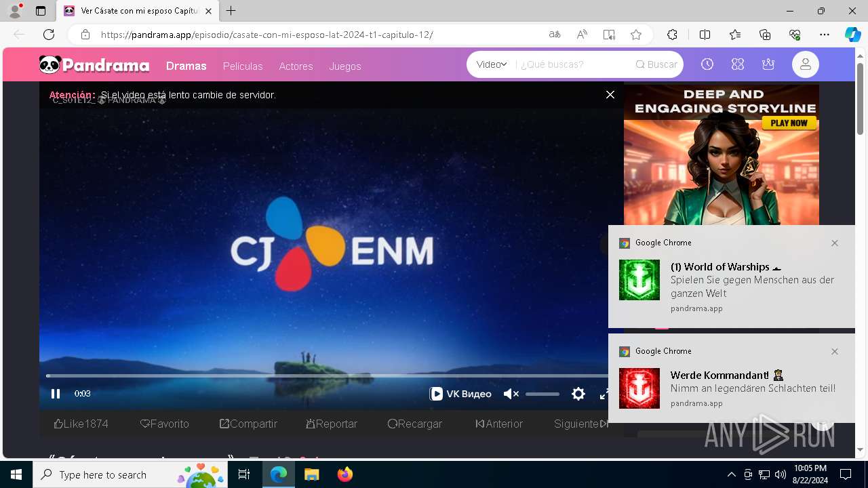
Task: Open the categories grid icon
Action: click(738, 64)
